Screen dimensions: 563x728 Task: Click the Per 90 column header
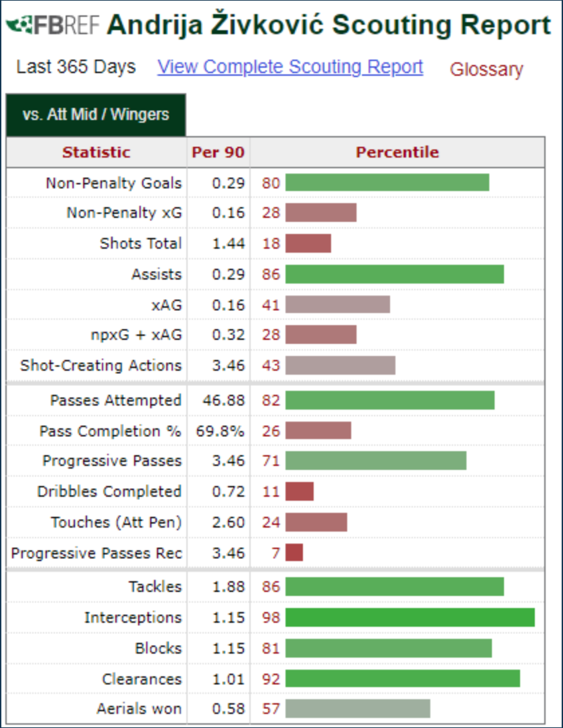(218, 152)
